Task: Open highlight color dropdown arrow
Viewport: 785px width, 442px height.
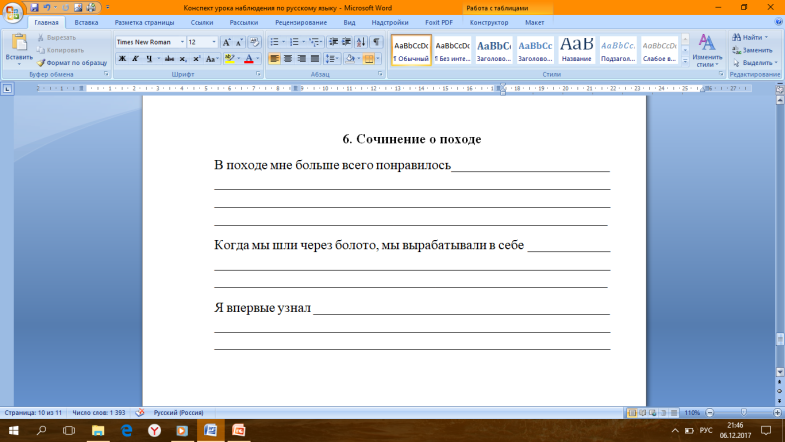Action: coord(238,59)
